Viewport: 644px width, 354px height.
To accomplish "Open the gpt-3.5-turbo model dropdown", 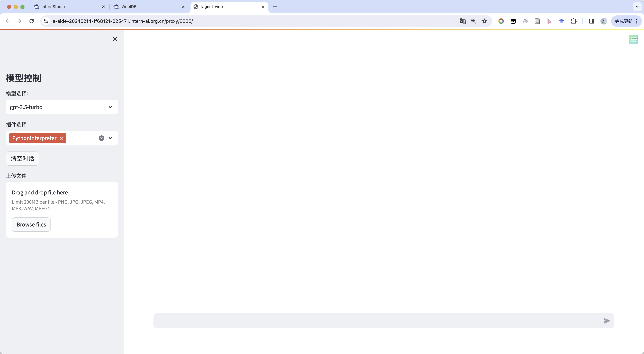I will 62,107.
